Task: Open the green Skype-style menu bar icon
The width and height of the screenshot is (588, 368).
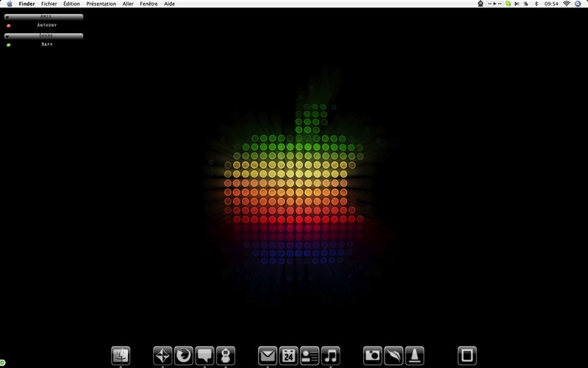Action: point(508,4)
